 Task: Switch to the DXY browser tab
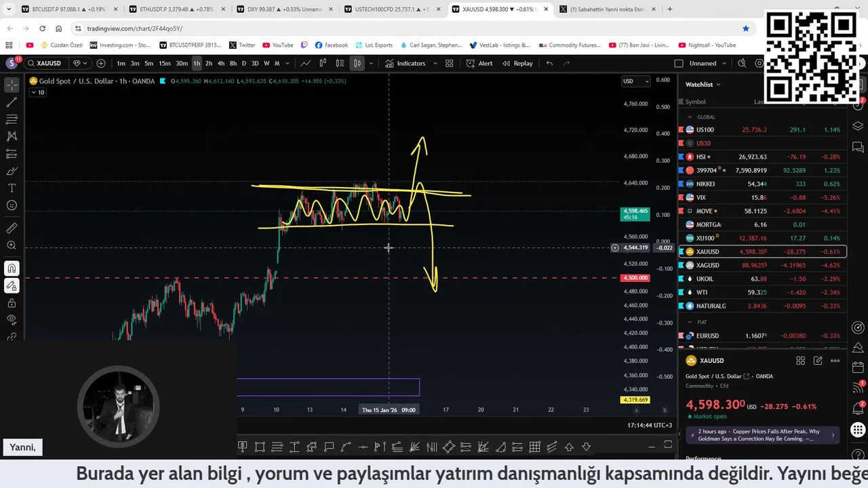point(283,9)
